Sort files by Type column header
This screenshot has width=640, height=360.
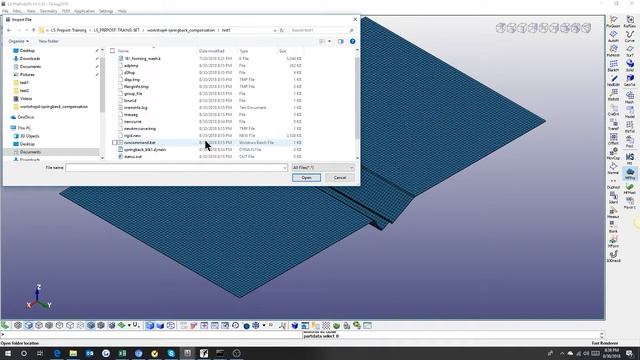(x=244, y=51)
